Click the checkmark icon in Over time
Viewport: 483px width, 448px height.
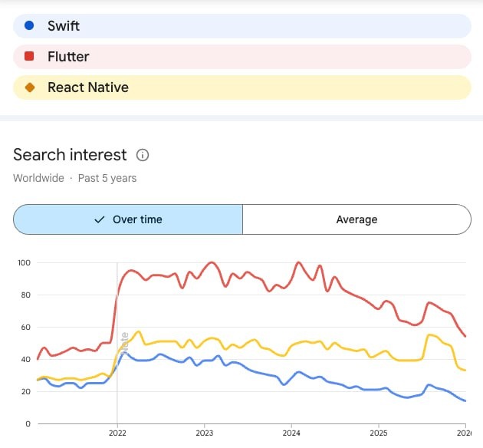click(99, 219)
